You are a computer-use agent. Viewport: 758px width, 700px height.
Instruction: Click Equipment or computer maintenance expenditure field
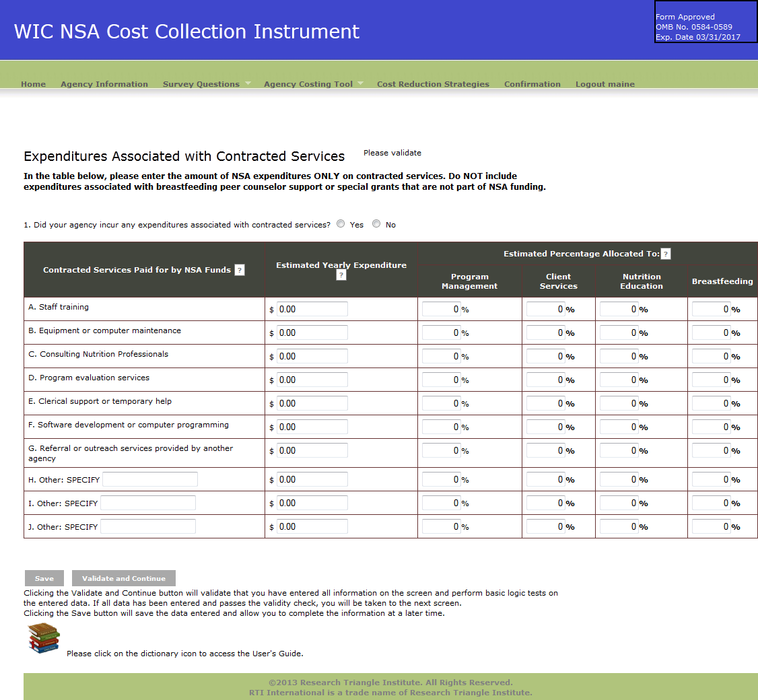pyautogui.click(x=312, y=332)
